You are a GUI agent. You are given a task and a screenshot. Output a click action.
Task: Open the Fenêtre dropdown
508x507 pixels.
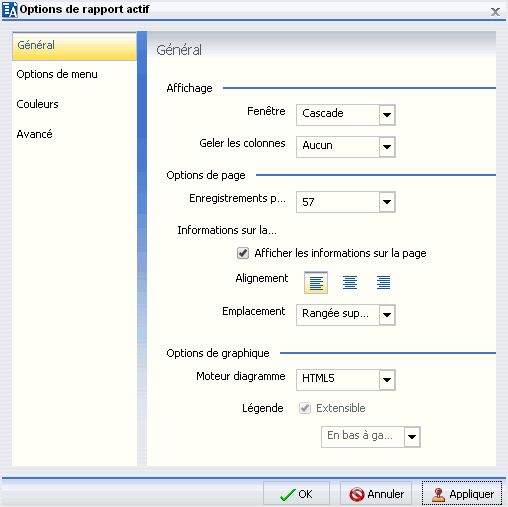(346, 115)
